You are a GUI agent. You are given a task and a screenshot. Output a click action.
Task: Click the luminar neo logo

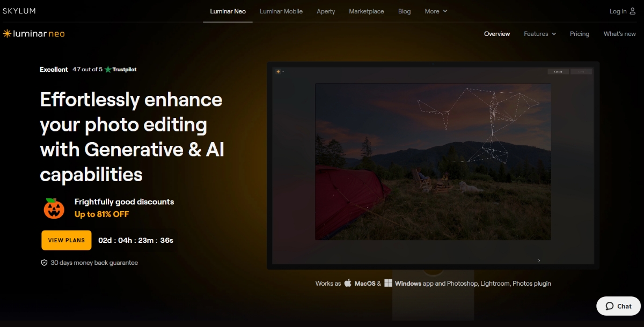(34, 34)
